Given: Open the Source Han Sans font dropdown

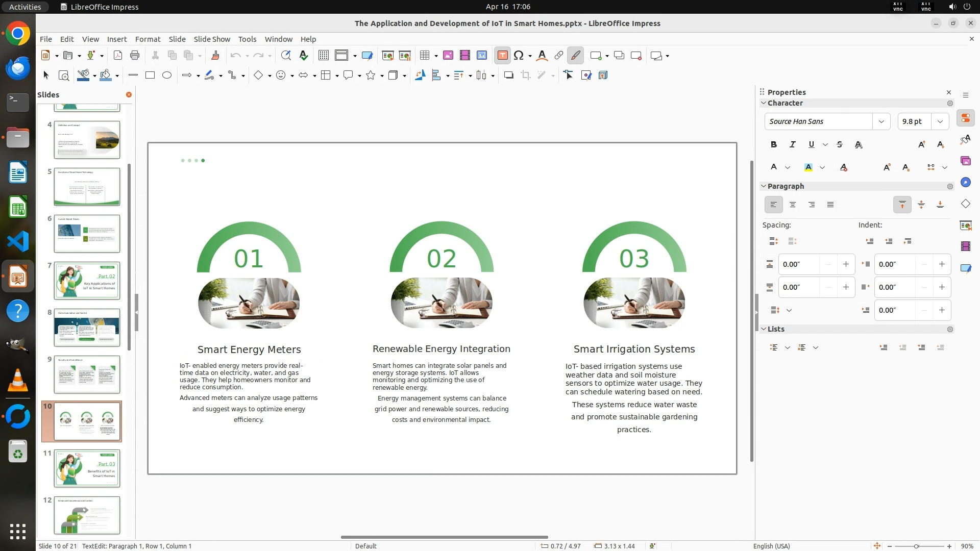Looking at the screenshot, I should click(x=881, y=121).
